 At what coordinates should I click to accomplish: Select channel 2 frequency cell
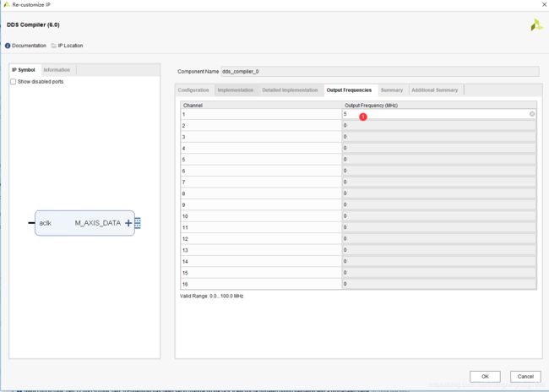pos(438,125)
